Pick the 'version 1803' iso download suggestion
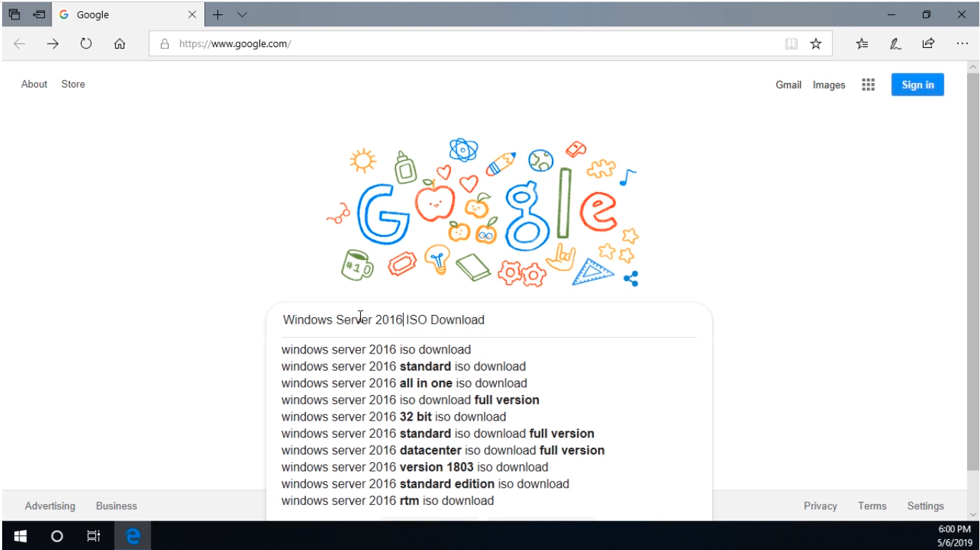The image size is (980, 550). (x=415, y=467)
